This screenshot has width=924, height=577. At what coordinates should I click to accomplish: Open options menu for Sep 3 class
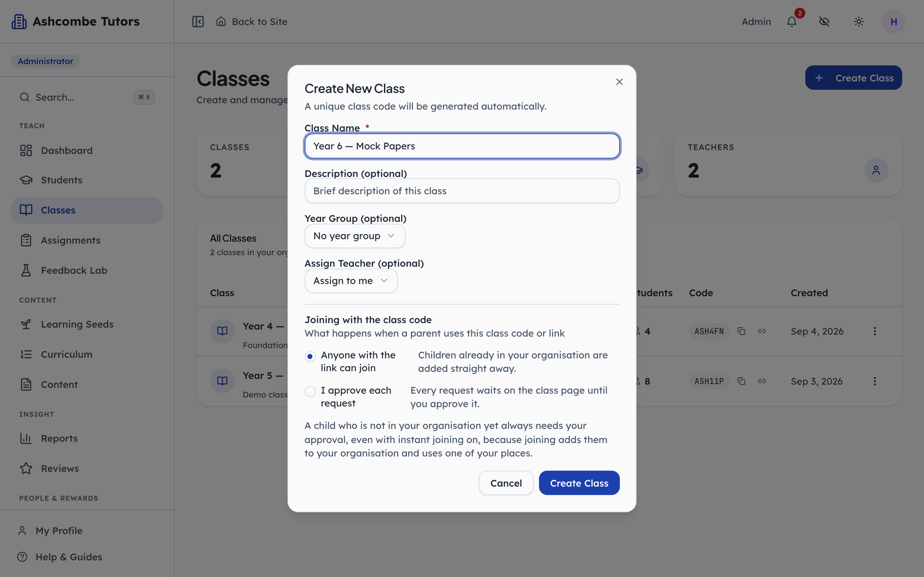tap(875, 381)
